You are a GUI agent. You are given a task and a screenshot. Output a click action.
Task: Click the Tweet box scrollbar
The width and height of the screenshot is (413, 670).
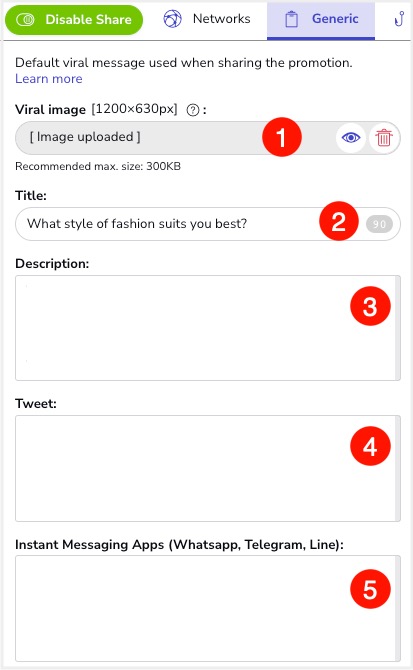(398, 468)
